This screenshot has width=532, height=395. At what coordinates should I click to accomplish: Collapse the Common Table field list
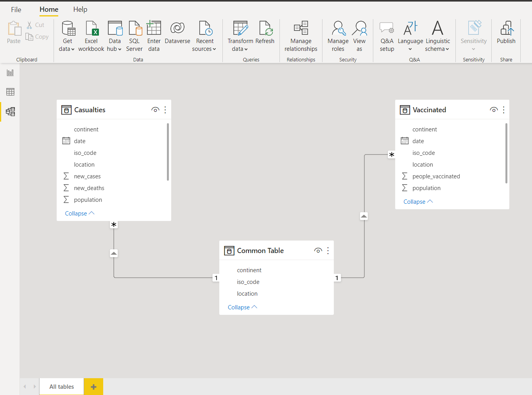[x=242, y=307]
